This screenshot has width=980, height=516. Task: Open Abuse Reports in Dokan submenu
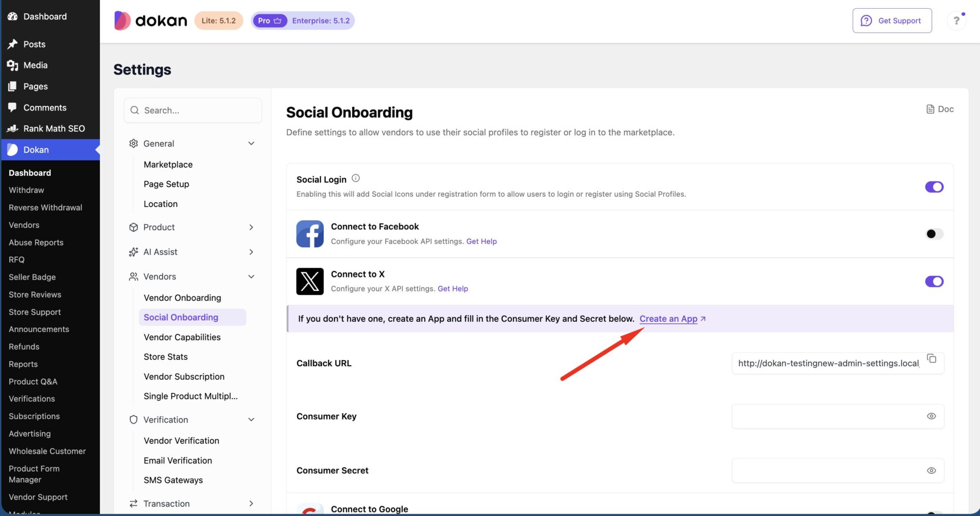[x=36, y=243]
